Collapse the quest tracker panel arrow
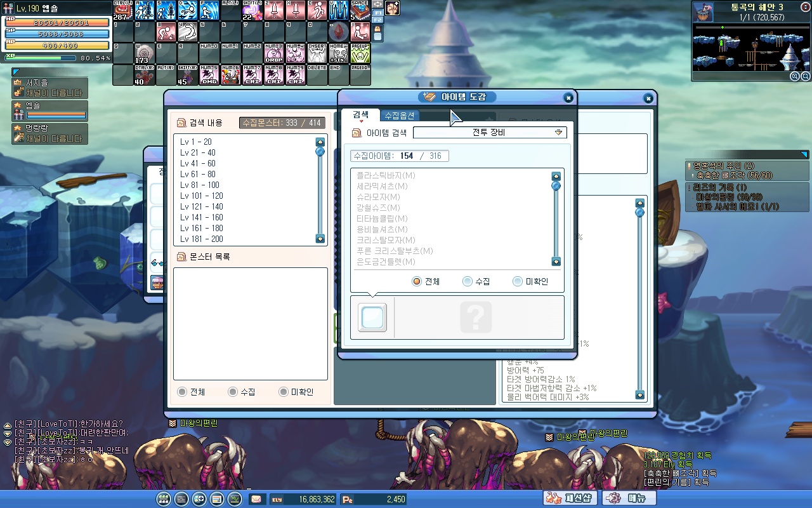Image resolution: width=812 pixels, height=508 pixels. 804,154
